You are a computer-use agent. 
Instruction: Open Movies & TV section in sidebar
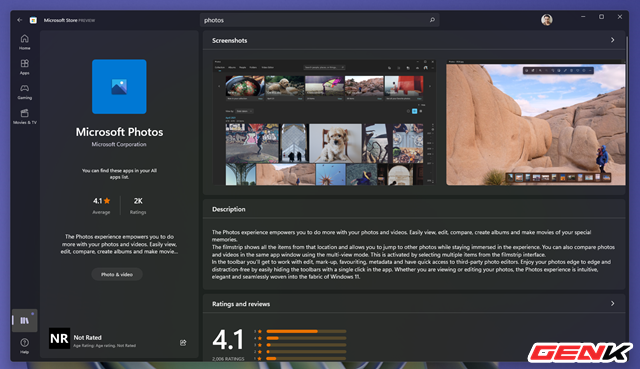[24, 116]
